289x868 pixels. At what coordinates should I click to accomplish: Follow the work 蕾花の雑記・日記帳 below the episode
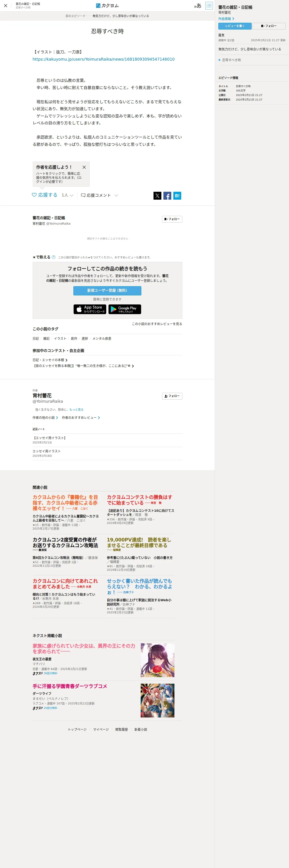[172, 219]
